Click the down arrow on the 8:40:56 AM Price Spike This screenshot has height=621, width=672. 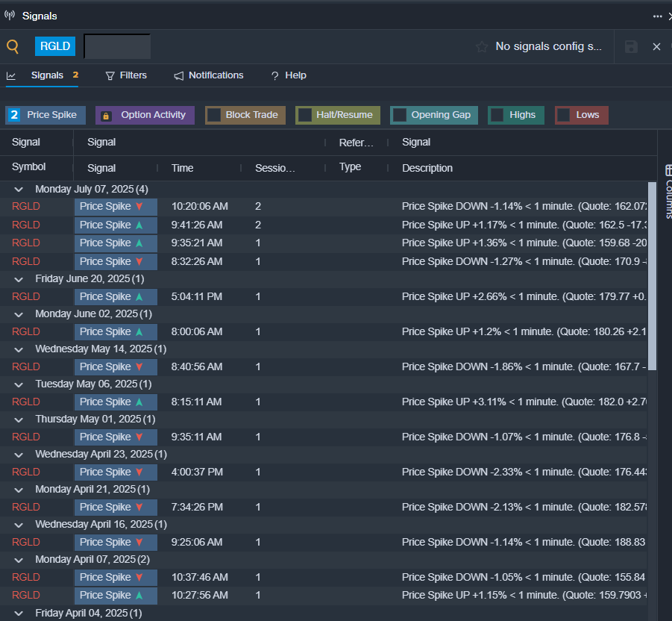pos(139,366)
